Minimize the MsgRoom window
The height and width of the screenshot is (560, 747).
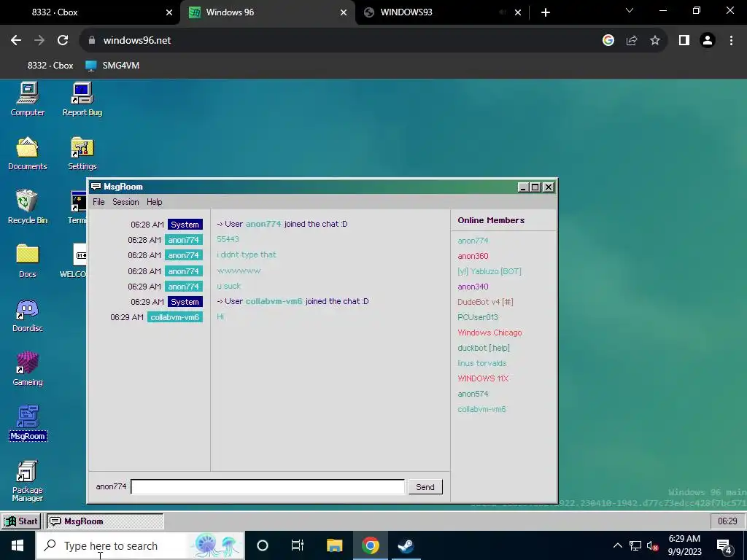click(522, 187)
